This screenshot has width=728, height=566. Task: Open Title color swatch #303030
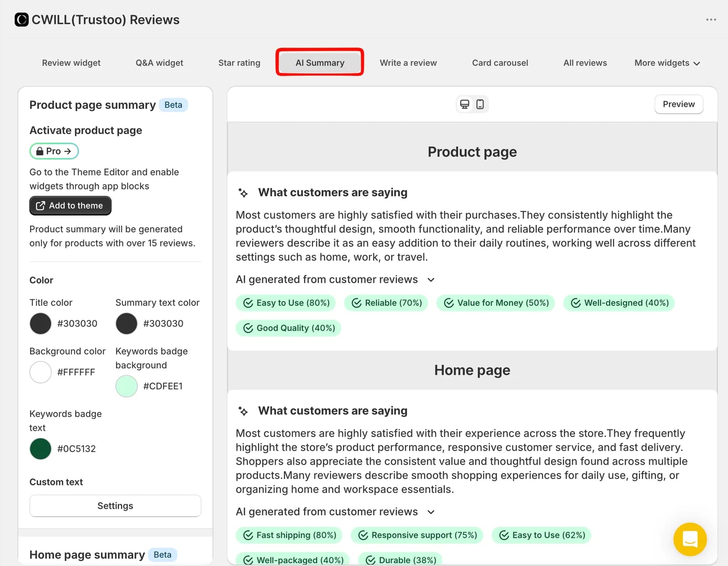click(40, 324)
